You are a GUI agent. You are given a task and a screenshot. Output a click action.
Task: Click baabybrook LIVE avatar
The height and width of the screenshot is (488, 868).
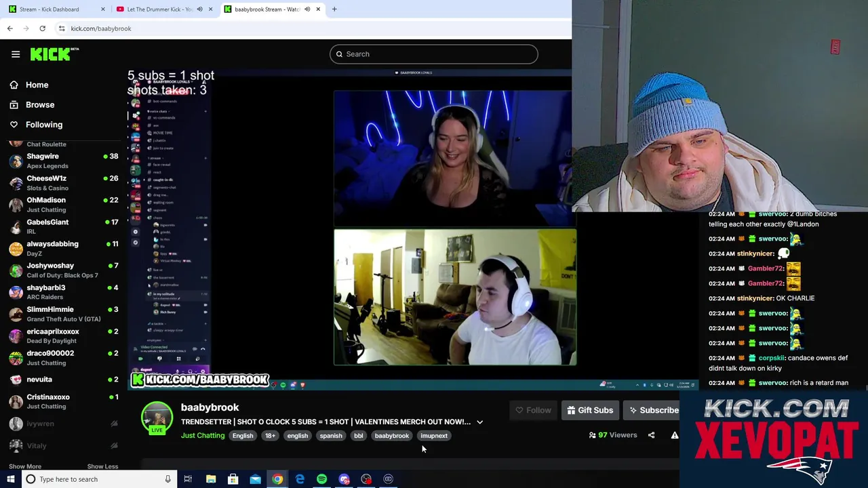pos(157,418)
